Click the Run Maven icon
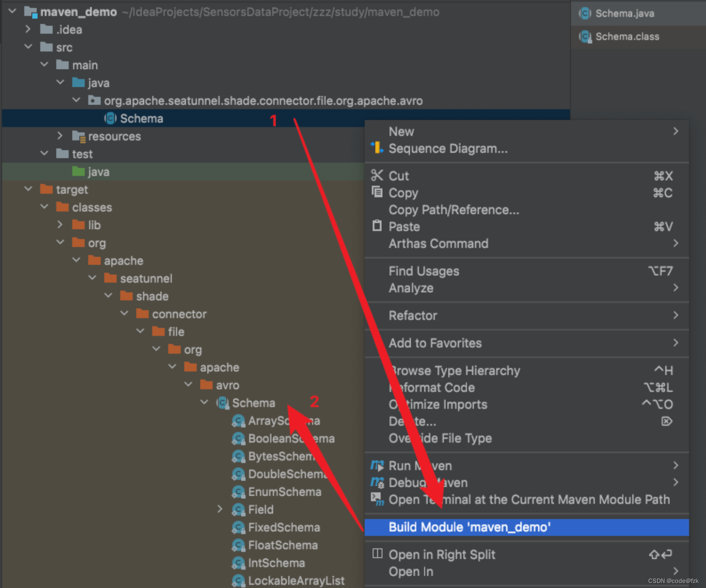The image size is (706, 588). tap(377, 465)
